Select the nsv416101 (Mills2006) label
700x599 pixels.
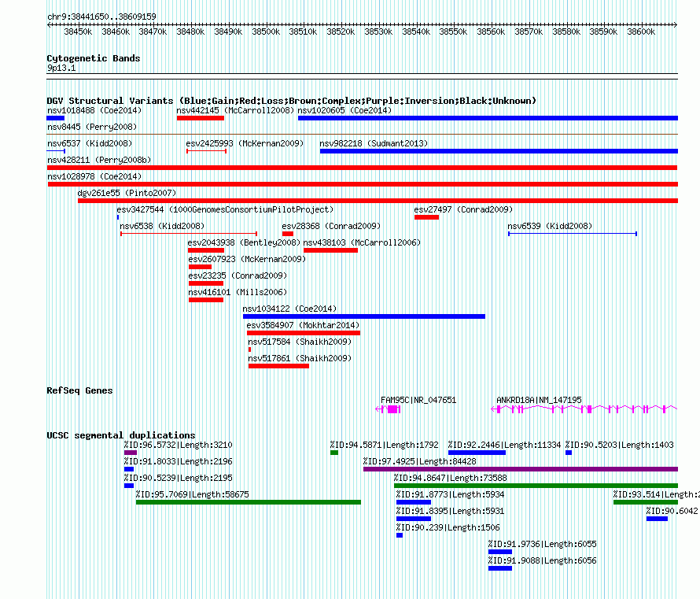coord(238,292)
